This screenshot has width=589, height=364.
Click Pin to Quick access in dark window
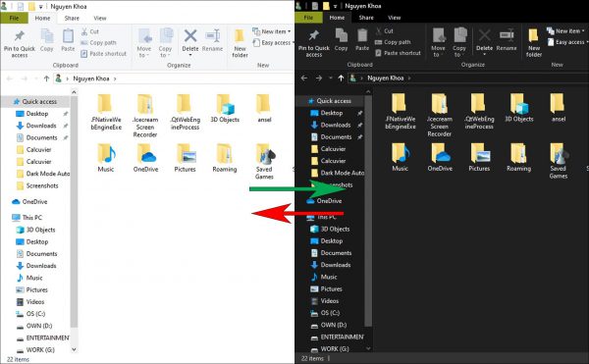pos(314,44)
